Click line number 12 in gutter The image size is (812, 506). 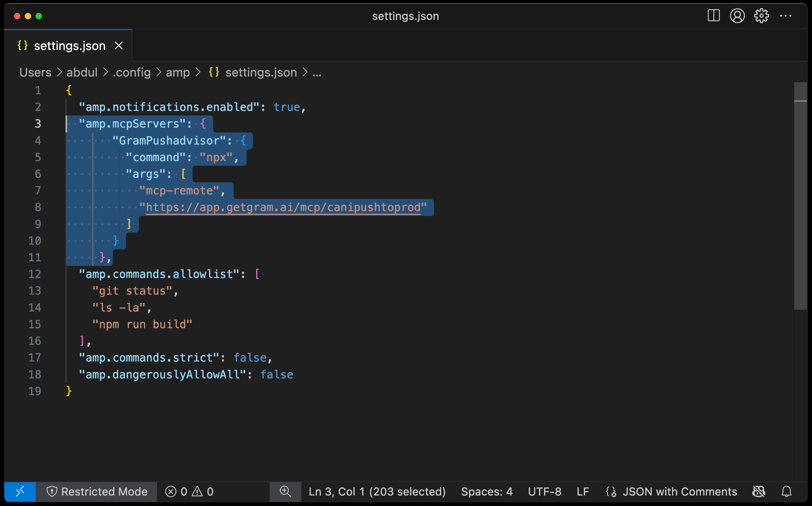pyautogui.click(x=34, y=274)
